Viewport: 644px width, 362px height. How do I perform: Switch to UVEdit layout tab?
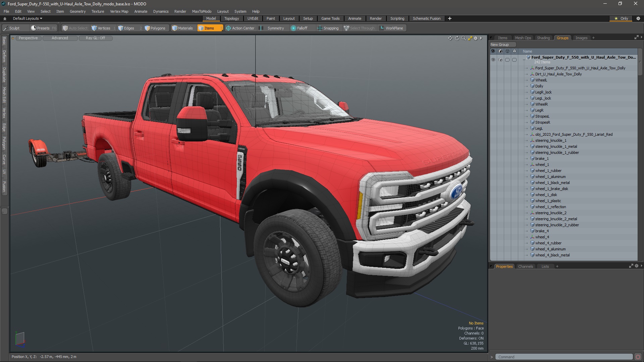pyautogui.click(x=253, y=18)
